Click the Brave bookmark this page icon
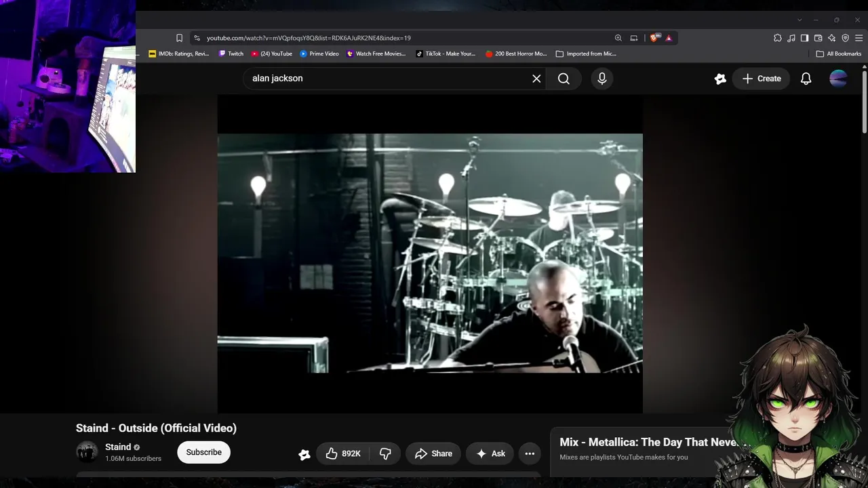 [179, 38]
